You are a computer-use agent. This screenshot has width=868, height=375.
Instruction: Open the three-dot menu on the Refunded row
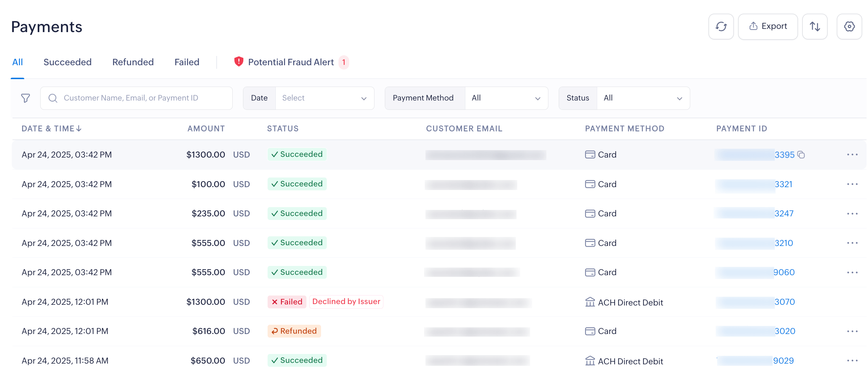[853, 331]
